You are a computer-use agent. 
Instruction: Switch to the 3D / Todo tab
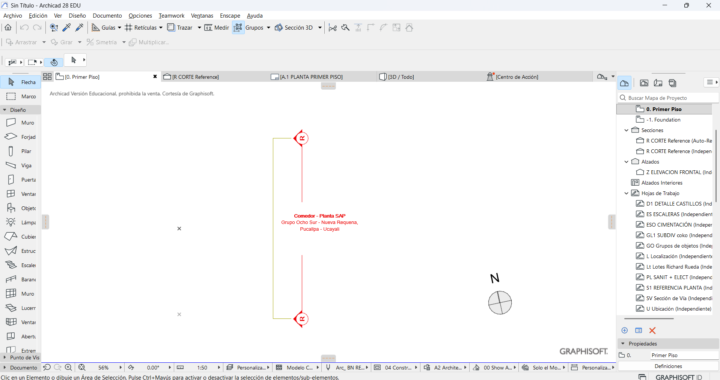tap(430, 77)
